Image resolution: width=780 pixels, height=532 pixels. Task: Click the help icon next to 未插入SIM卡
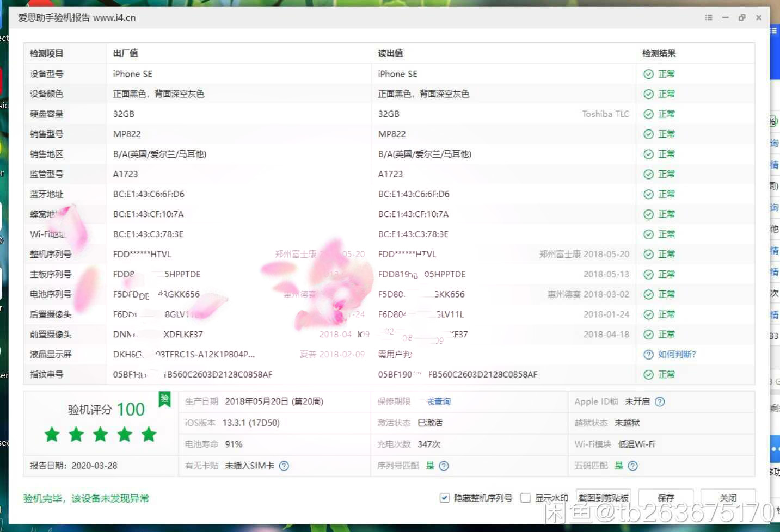click(284, 466)
